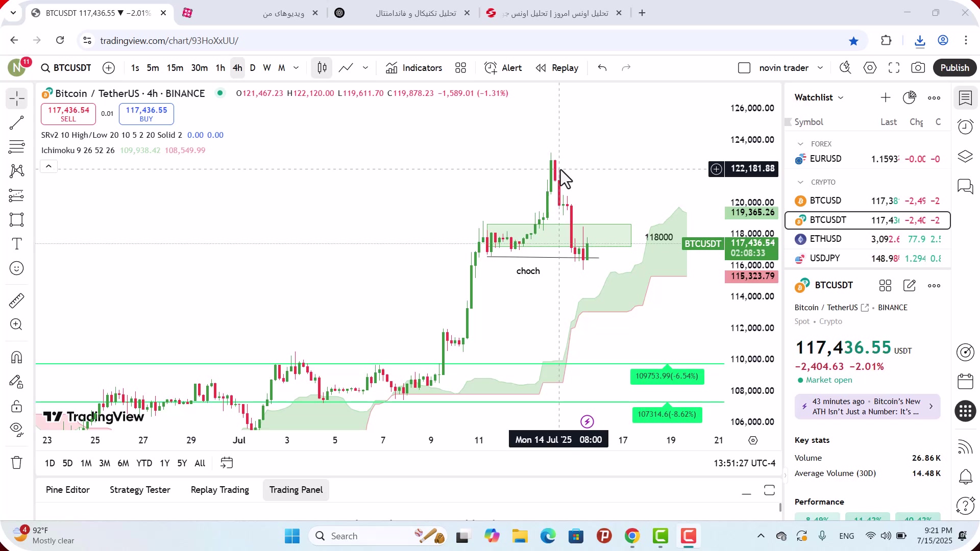Collapse the FOREX watchlist section
This screenshot has width=980, height=551.
click(800, 144)
